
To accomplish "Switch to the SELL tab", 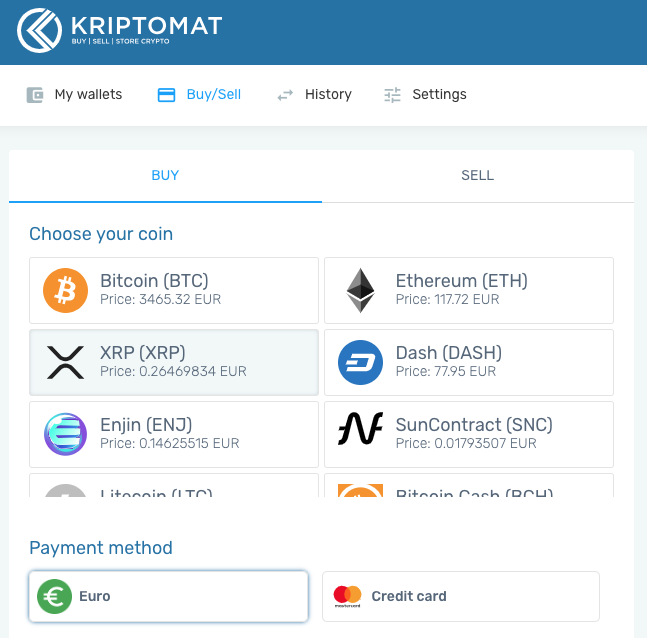I will 477,176.
